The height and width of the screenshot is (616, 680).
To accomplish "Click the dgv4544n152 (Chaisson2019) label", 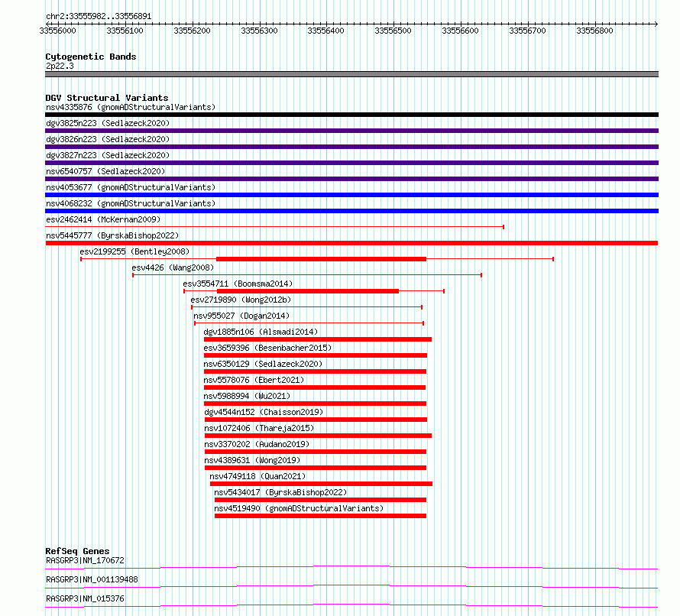I will [264, 412].
